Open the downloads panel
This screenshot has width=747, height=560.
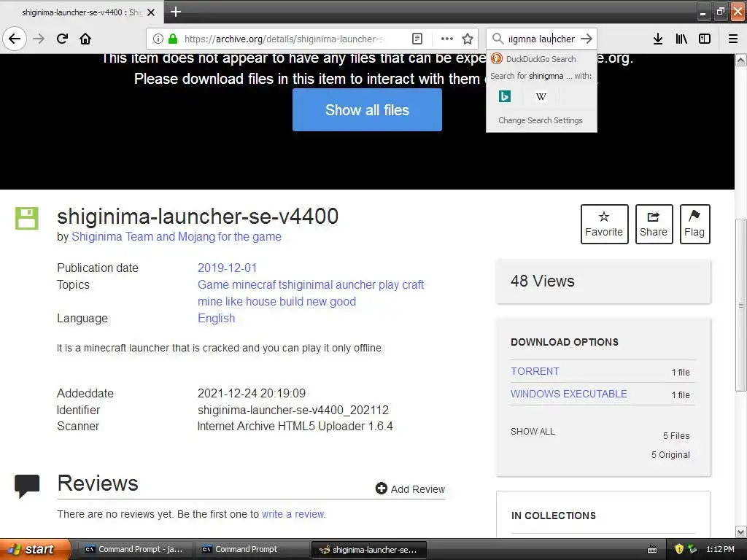pyautogui.click(x=658, y=39)
